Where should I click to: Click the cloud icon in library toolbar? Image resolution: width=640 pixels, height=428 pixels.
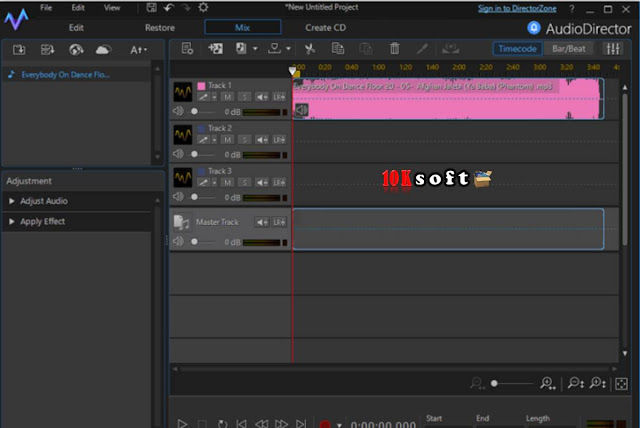click(x=103, y=50)
